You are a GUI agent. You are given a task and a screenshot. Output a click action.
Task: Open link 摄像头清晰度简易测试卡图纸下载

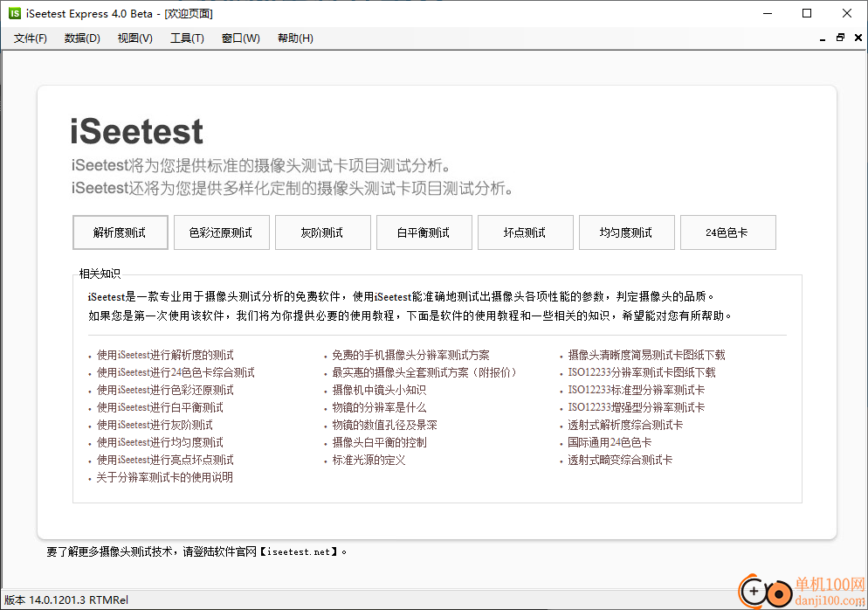(x=646, y=355)
